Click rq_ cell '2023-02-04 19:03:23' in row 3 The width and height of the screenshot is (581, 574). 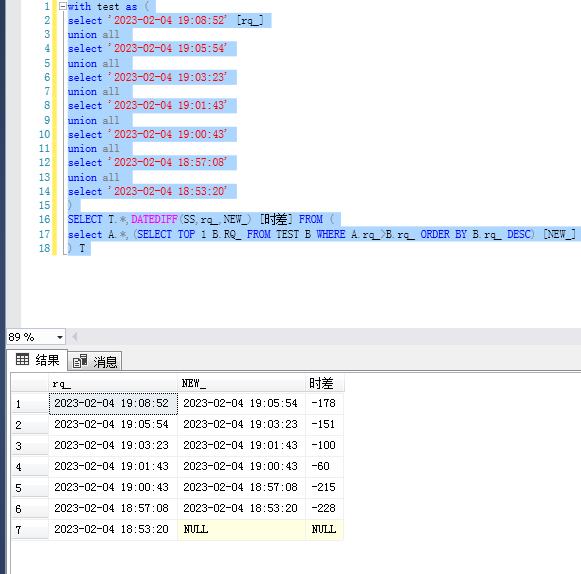coord(113,445)
